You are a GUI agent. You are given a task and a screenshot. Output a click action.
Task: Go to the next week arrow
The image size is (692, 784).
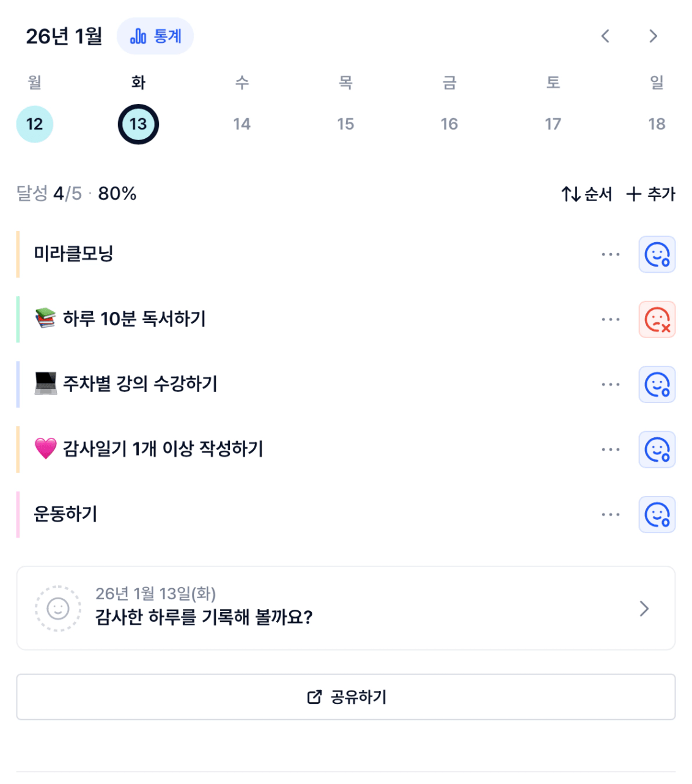[653, 37]
